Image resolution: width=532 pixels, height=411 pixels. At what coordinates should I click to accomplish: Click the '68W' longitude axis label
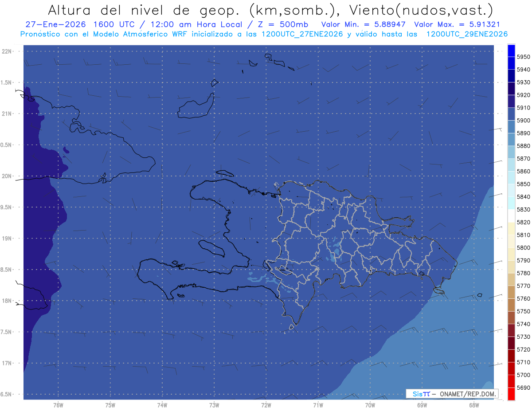[474, 405]
